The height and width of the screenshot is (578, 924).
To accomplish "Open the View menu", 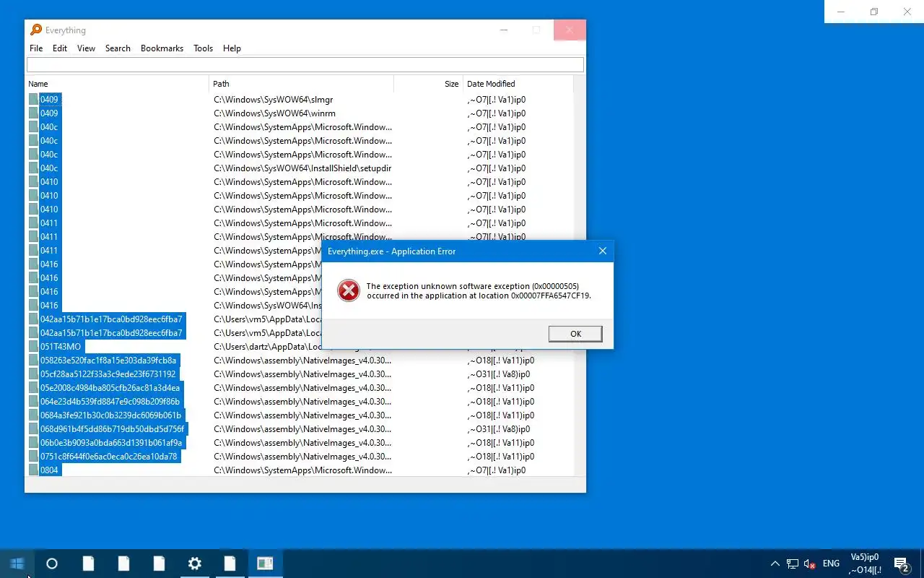I will pos(86,48).
